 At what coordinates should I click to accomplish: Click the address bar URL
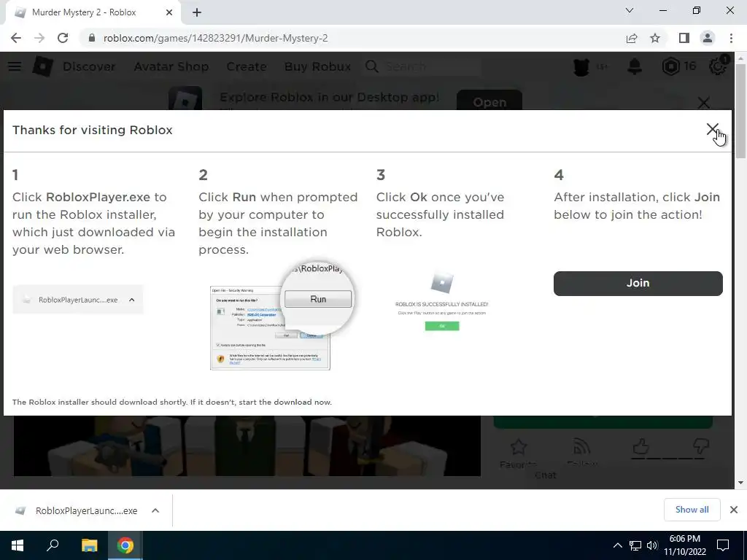(215, 38)
